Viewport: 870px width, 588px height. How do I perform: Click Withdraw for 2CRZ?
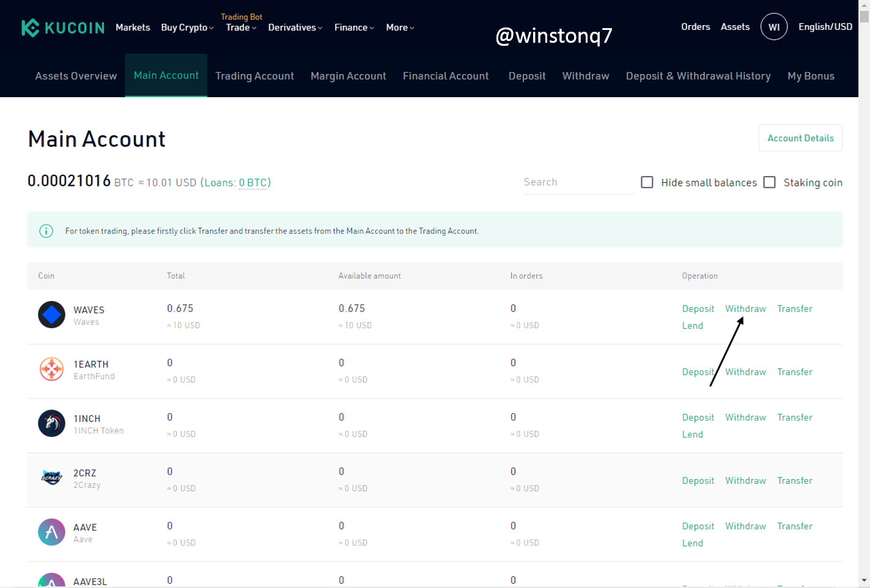coord(745,480)
